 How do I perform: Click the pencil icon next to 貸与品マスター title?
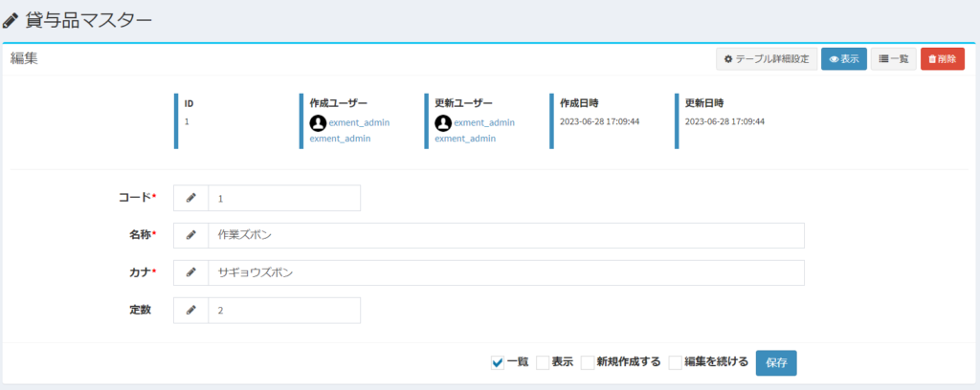[x=10, y=21]
